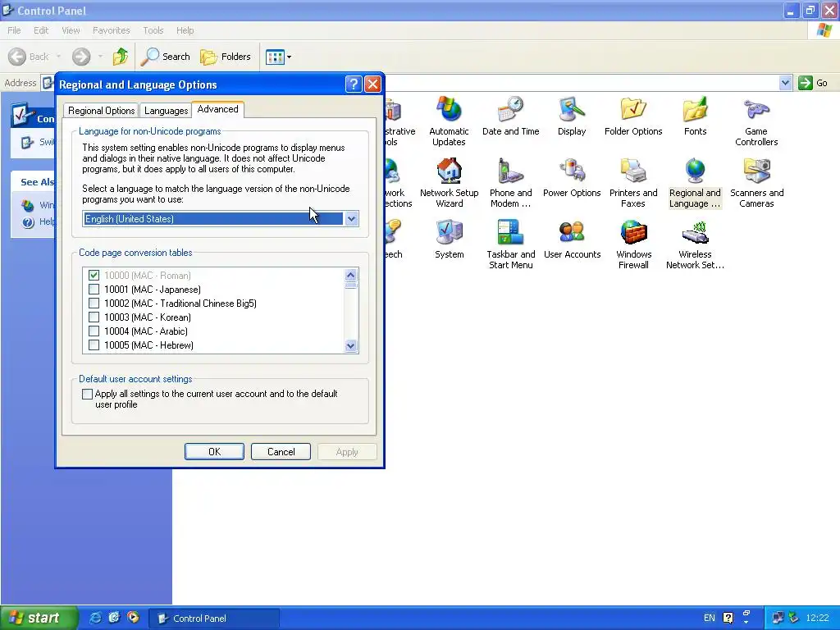Open the Taskbar and Start Menu icon
This screenshot has width=840, height=630.
(x=510, y=244)
